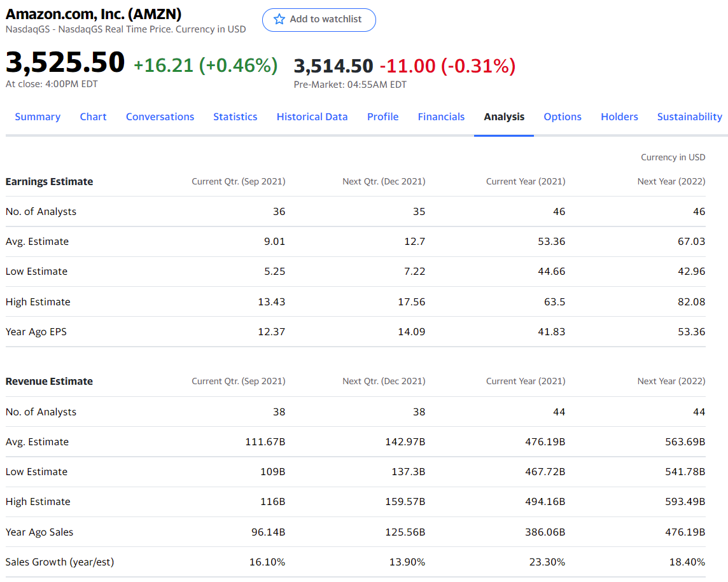This screenshot has width=728, height=582.
Task: Click Revenue Estimate Current Qtr. (Sep 2021) header
Action: click(239, 381)
